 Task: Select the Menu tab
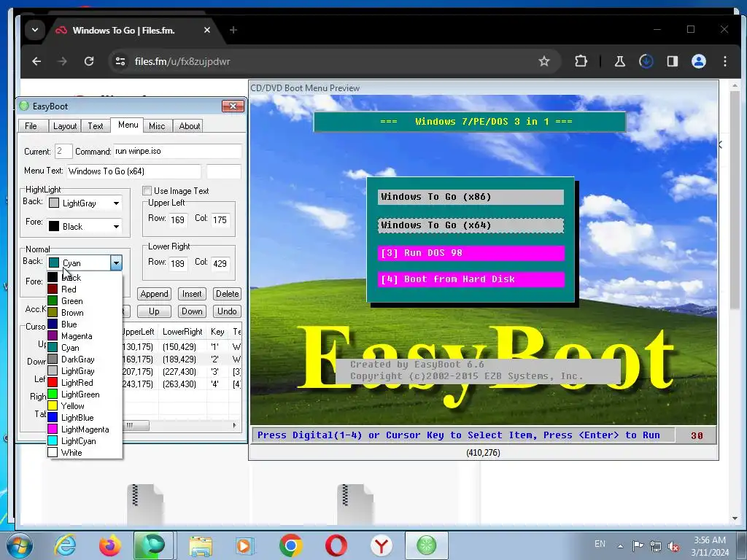(x=128, y=125)
